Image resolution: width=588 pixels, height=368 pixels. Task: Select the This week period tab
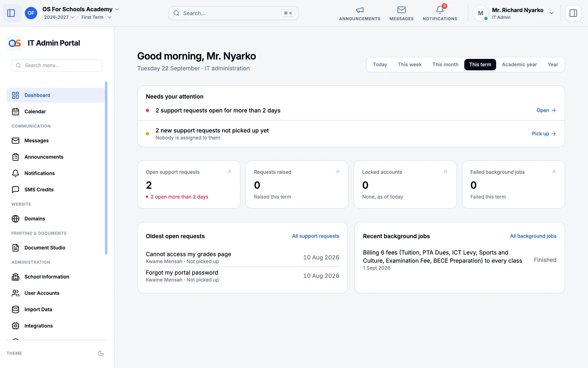410,64
